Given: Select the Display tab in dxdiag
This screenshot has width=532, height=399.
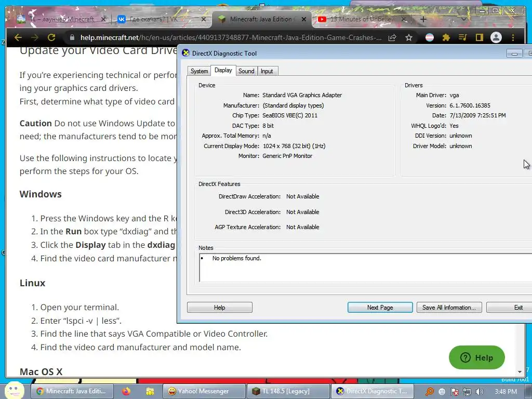Looking at the screenshot, I should tap(223, 70).
